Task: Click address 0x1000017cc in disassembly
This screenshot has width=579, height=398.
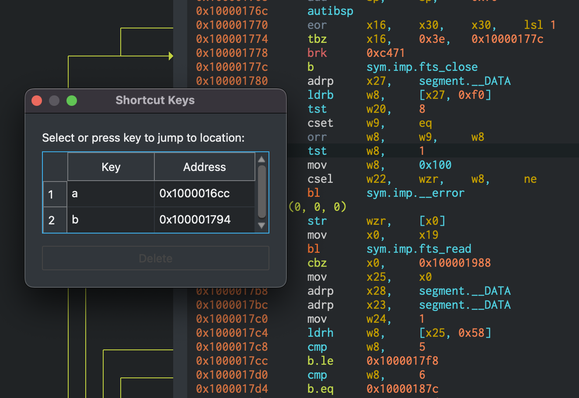Action: click(232, 361)
